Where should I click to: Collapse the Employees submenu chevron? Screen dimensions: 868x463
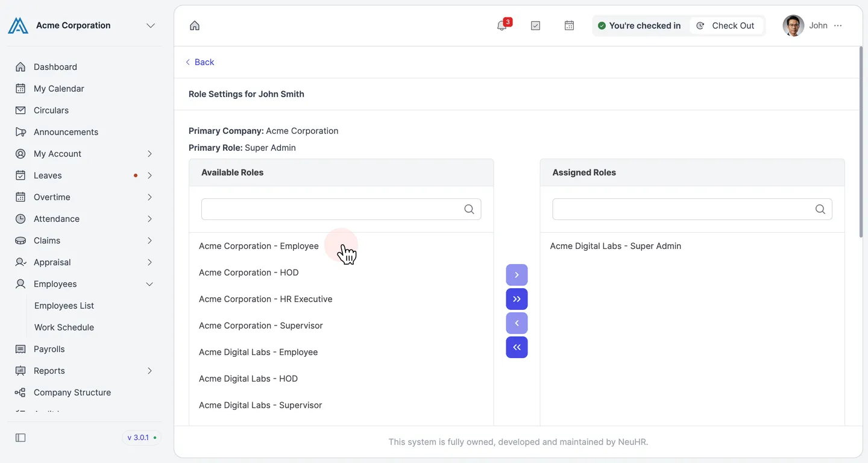tap(149, 284)
